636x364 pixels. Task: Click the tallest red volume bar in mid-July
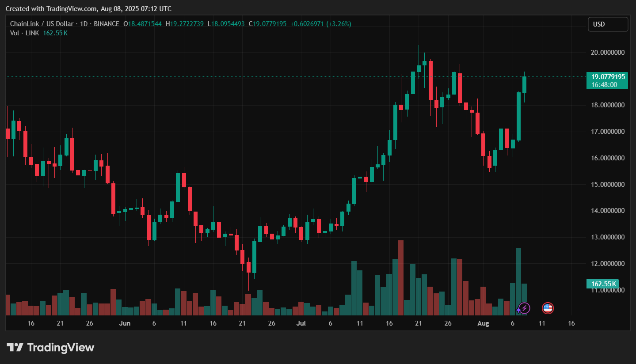pos(401,277)
